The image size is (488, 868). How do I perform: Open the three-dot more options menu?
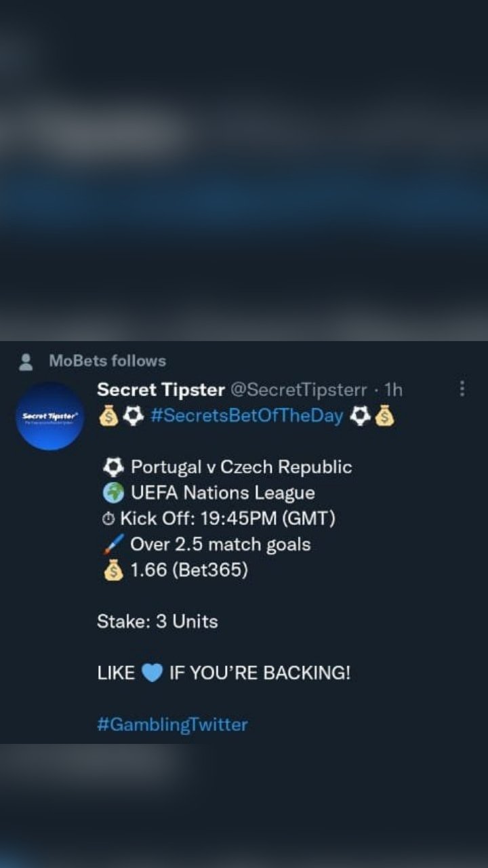point(462,389)
